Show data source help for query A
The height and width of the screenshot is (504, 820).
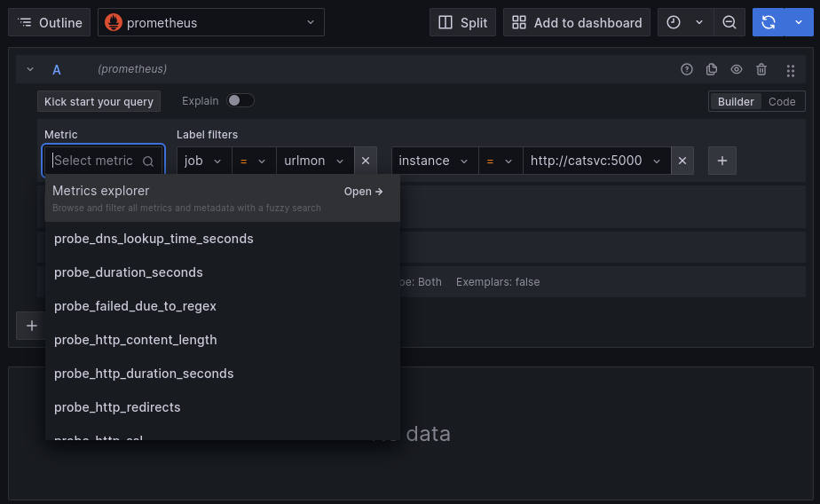pyautogui.click(x=687, y=69)
